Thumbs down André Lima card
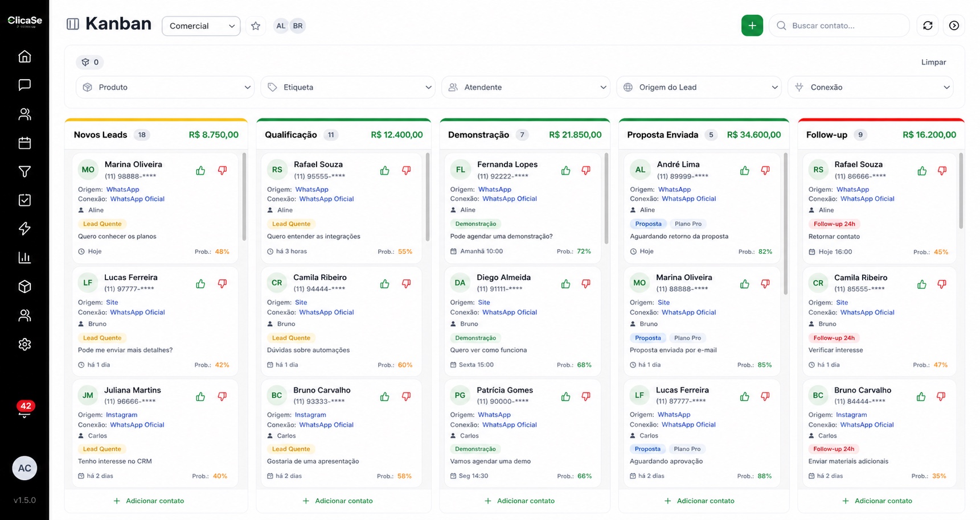980x520 pixels. click(x=765, y=171)
